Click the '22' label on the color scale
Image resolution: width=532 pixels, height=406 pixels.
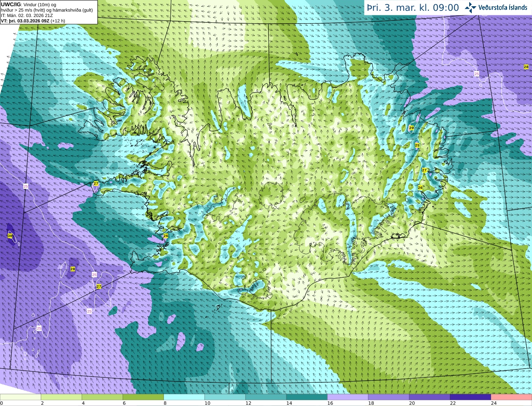point(453,403)
